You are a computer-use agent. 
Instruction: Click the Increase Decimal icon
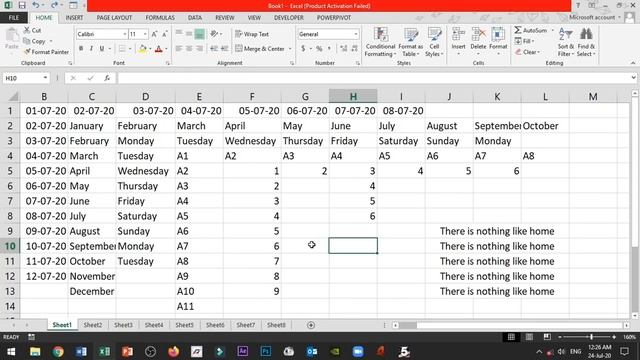[344, 49]
